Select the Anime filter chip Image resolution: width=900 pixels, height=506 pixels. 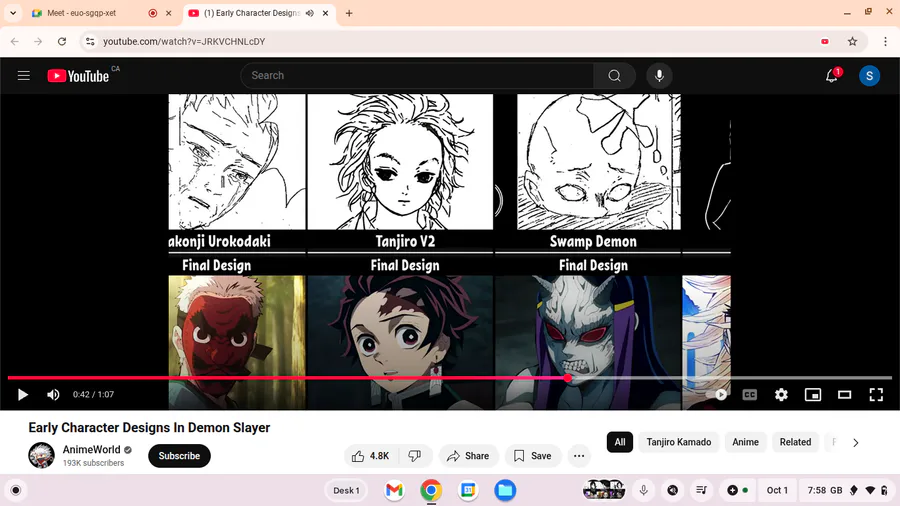(x=745, y=442)
